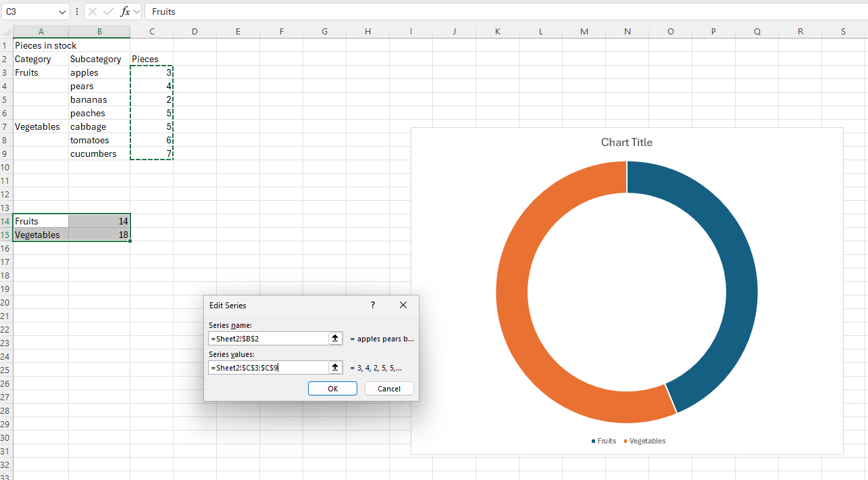Click the 'pears' cell

(99, 86)
